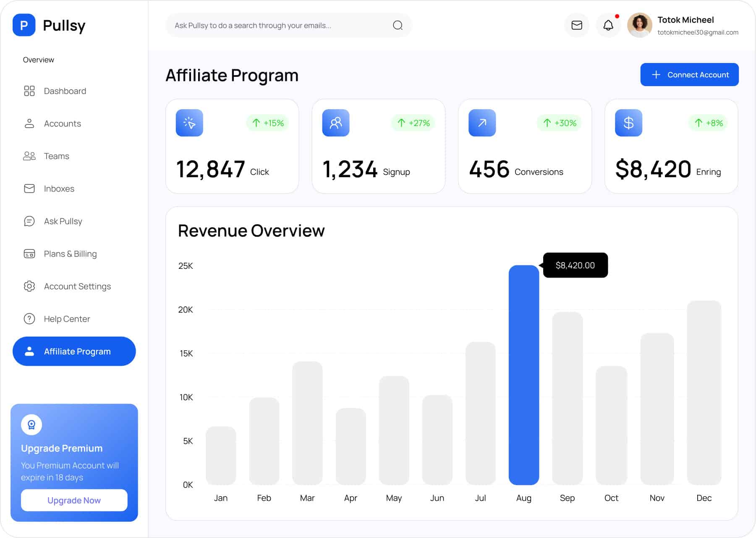Click the Accounts person icon

(29, 123)
